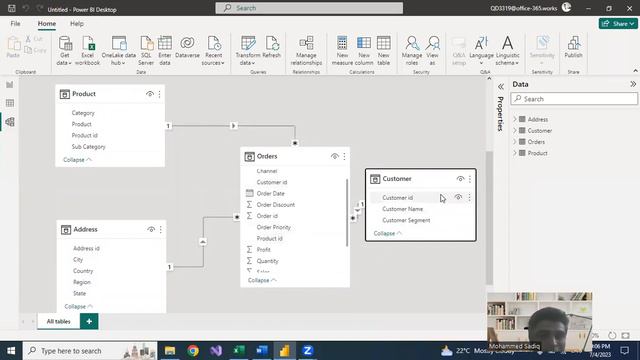Expand Customer in Data pane
Viewport: 640px width, 360px height.
[x=515, y=131]
